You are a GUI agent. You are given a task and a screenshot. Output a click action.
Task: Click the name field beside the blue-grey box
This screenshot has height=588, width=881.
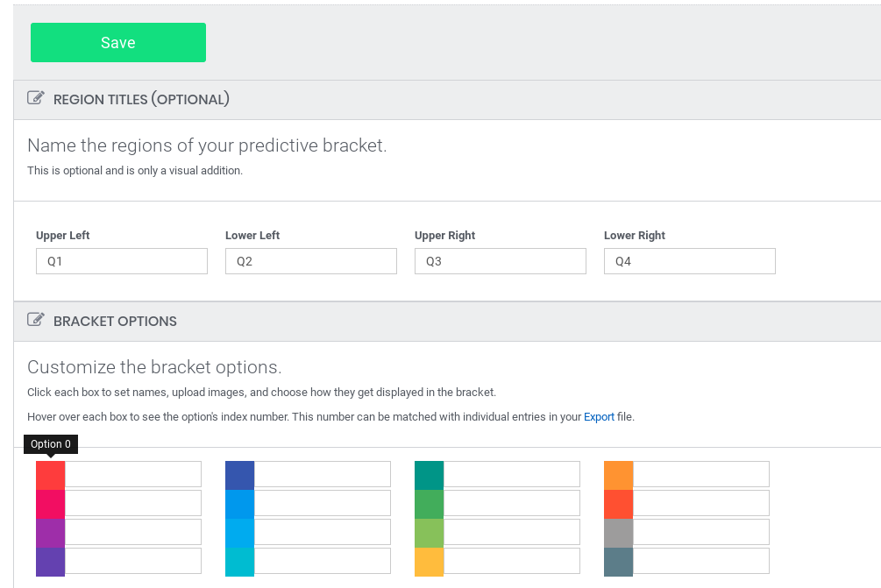tap(701, 561)
